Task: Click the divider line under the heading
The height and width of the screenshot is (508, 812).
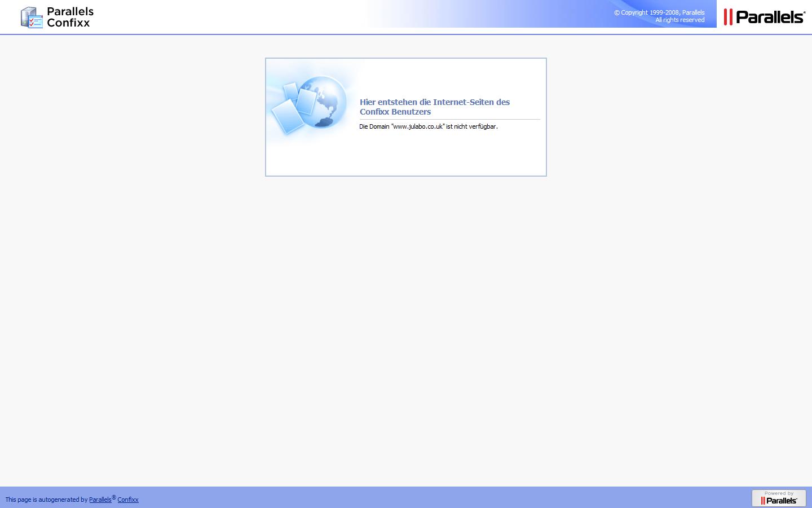Action: pyautogui.click(x=449, y=119)
